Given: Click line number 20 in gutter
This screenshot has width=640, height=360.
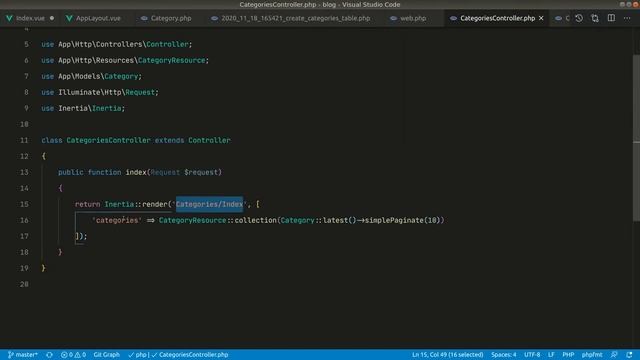Looking at the screenshot, I should tap(24, 284).
